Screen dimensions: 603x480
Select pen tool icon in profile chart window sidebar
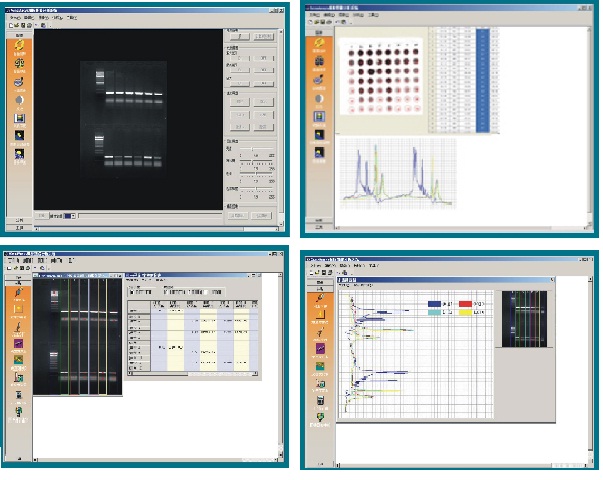320,298
